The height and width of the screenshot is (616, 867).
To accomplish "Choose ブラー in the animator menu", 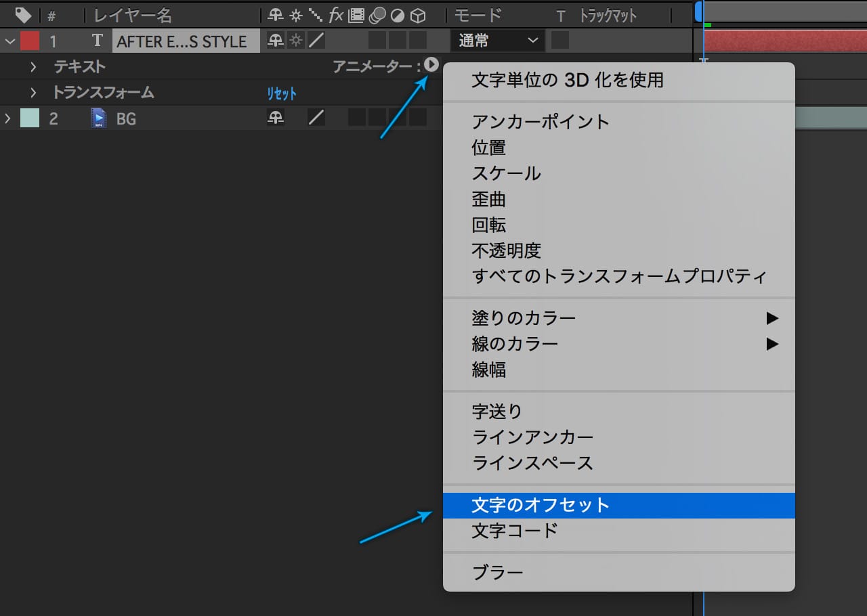I will click(497, 573).
